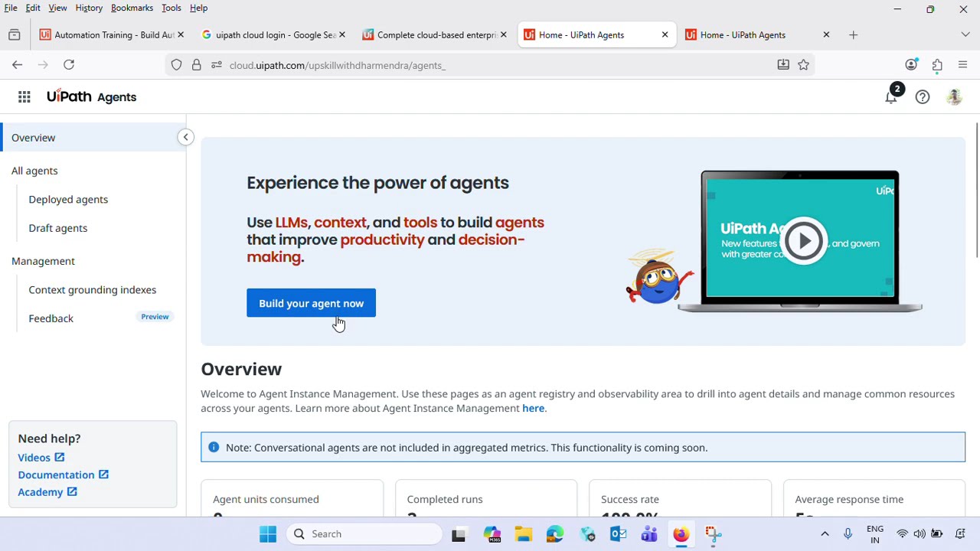Open Firefox from the taskbar
The image size is (980, 551).
point(681,533)
